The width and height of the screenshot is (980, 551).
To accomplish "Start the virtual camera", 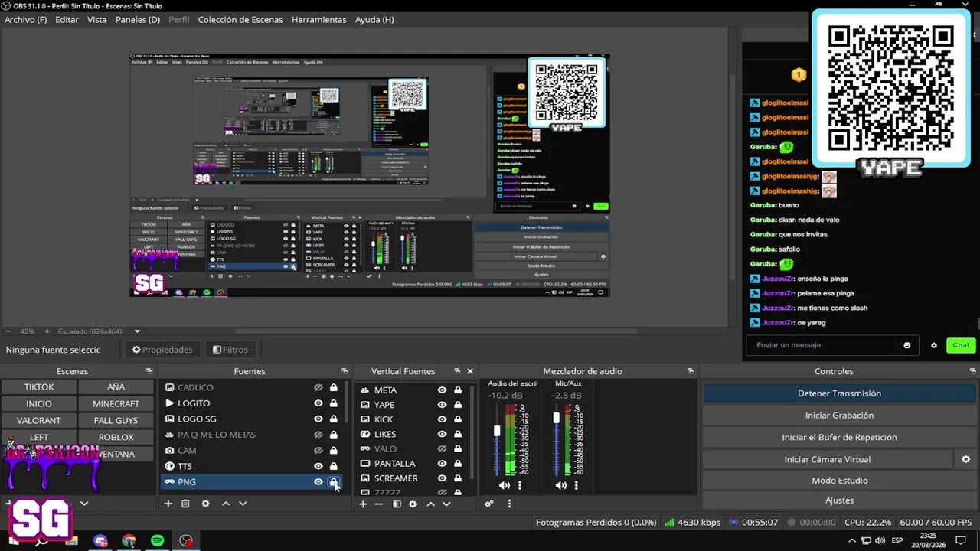I will click(828, 459).
